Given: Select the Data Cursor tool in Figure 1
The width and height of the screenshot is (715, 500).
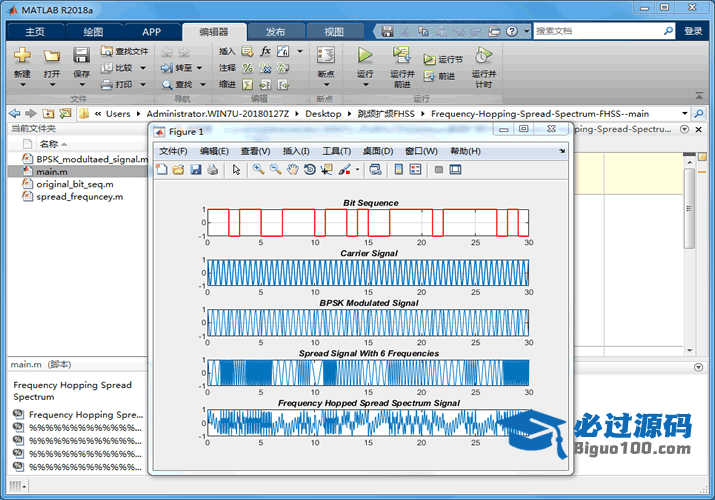Looking at the screenshot, I should click(326, 170).
